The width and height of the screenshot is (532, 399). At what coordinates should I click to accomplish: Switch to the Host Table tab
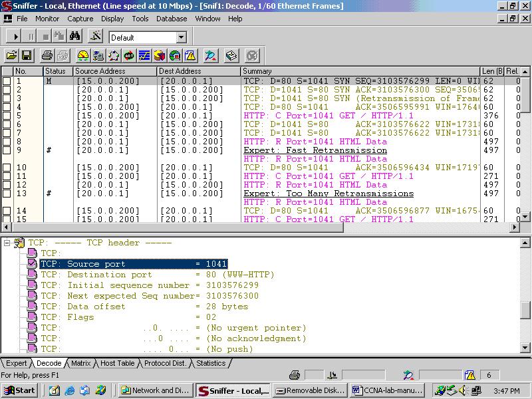tap(118, 363)
